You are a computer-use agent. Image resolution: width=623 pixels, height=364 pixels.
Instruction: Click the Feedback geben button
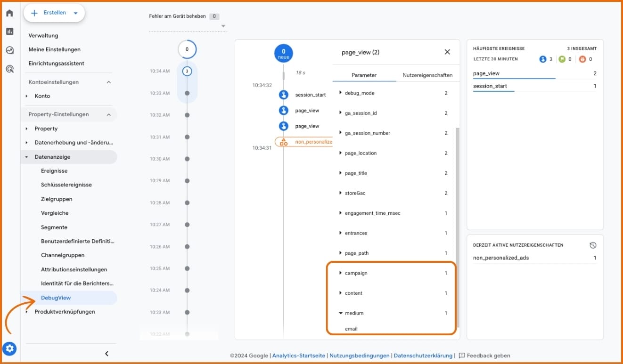484,356
